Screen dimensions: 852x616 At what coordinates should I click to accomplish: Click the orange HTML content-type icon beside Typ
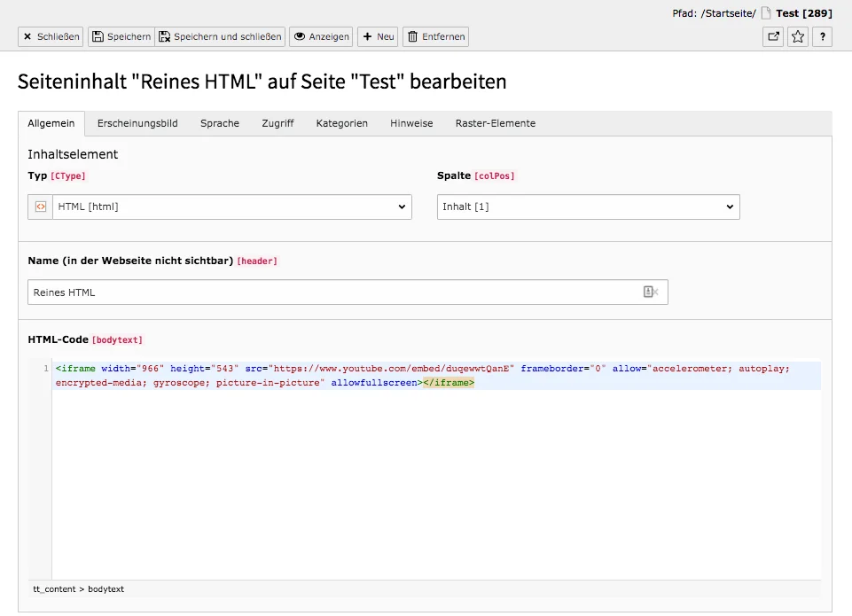[x=39, y=207]
